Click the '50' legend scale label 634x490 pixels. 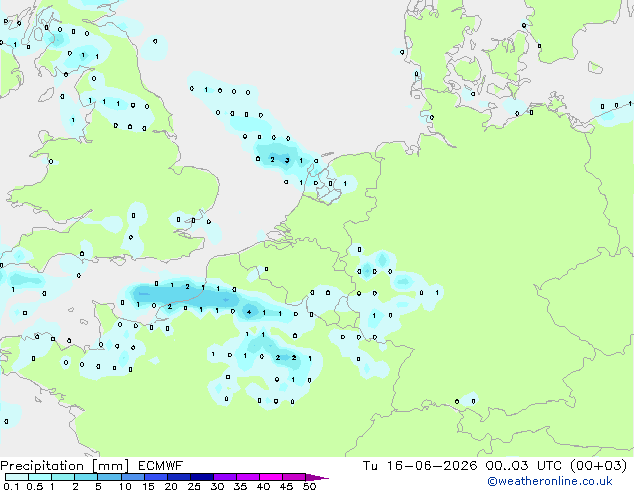click(309, 486)
